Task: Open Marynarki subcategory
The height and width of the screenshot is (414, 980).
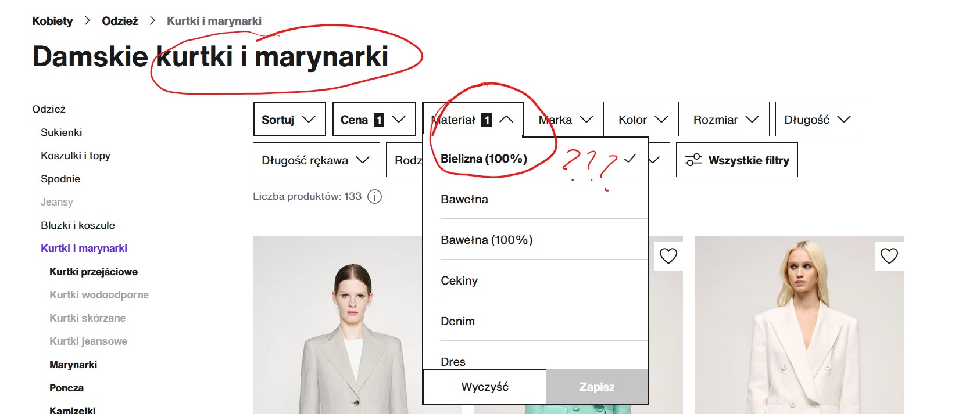Action: pyautogui.click(x=73, y=365)
